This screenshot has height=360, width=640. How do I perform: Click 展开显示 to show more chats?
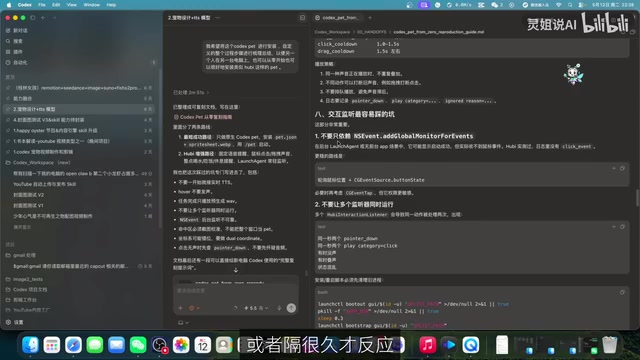pos(22,227)
